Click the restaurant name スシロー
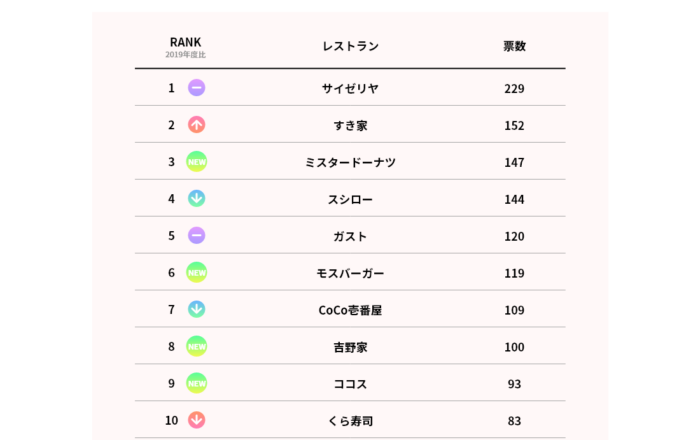 pos(350,200)
